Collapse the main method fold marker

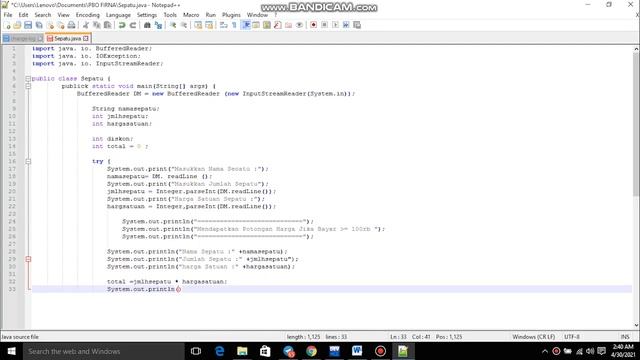click(28, 86)
